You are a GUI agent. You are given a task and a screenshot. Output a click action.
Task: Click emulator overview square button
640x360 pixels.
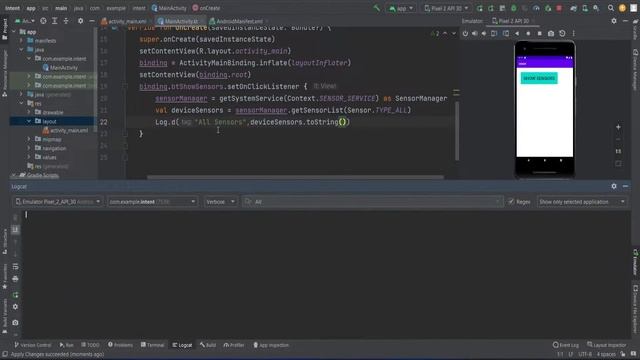(539, 33)
